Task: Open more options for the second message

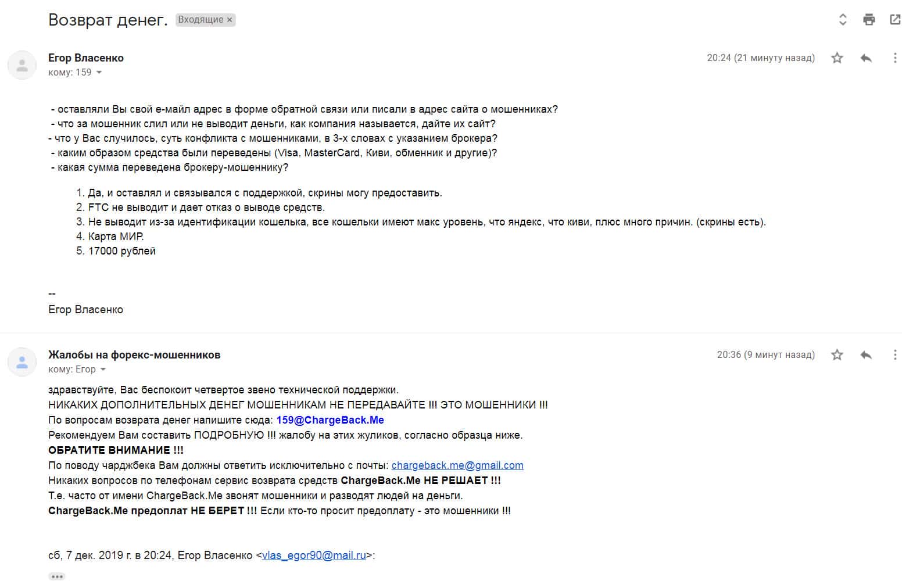Action: (895, 355)
